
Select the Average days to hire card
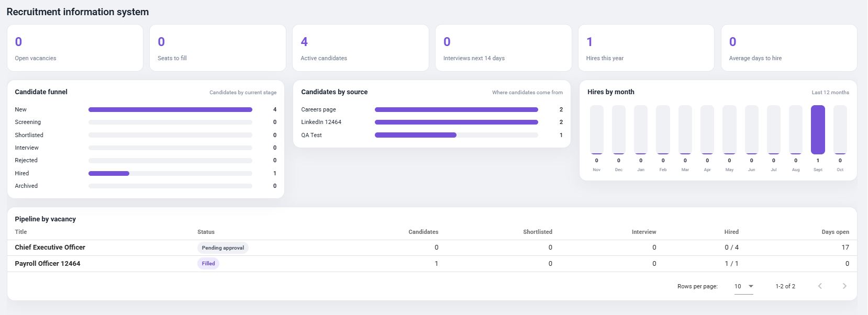[x=789, y=48]
